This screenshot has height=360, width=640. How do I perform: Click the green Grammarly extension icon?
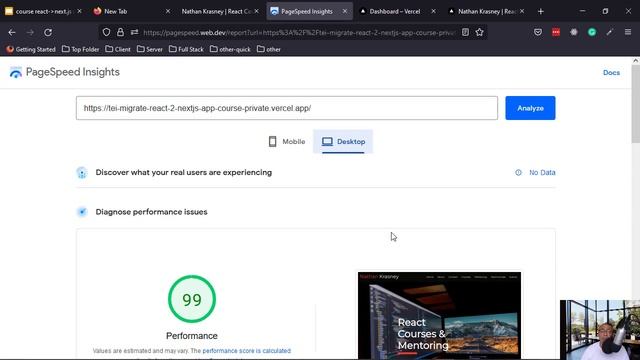pyautogui.click(x=591, y=32)
